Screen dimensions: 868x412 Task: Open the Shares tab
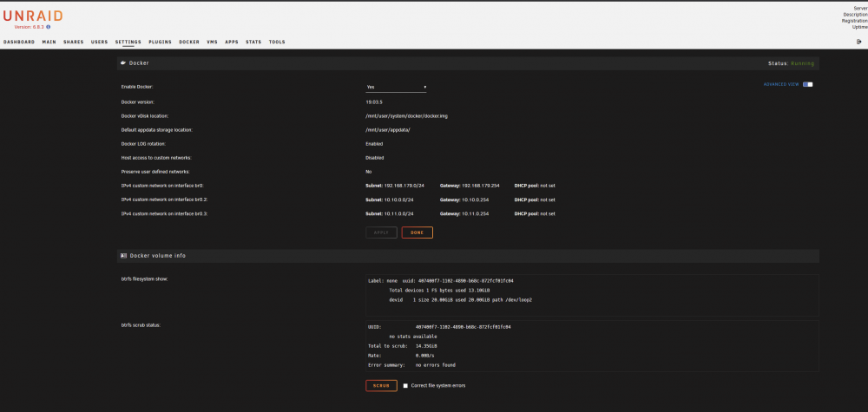tap(73, 42)
